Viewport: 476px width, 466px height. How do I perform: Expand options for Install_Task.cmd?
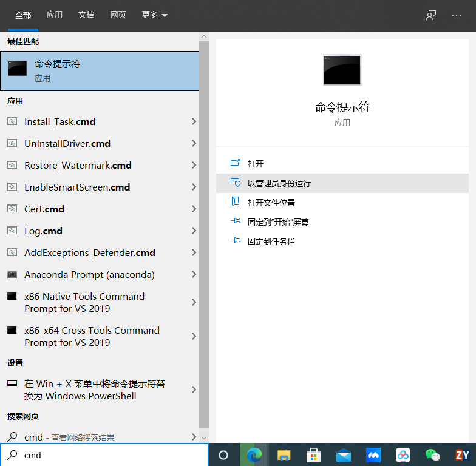[x=194, y=121]
